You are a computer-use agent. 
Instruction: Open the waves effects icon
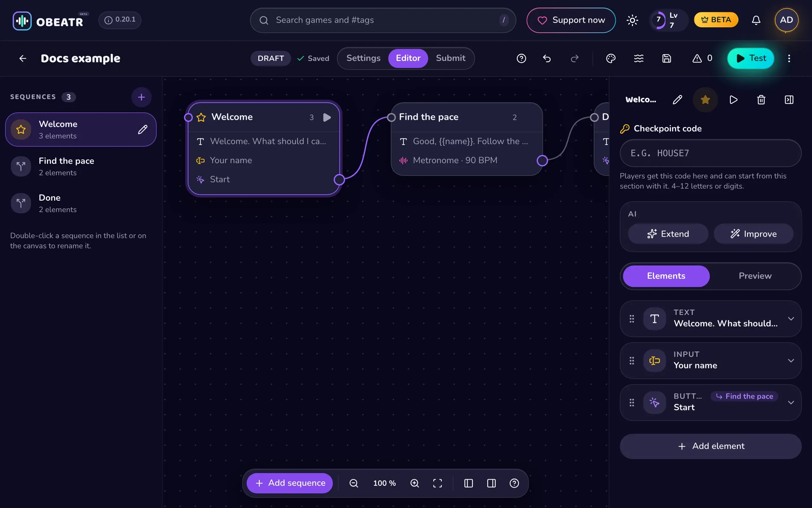[638, 58]
